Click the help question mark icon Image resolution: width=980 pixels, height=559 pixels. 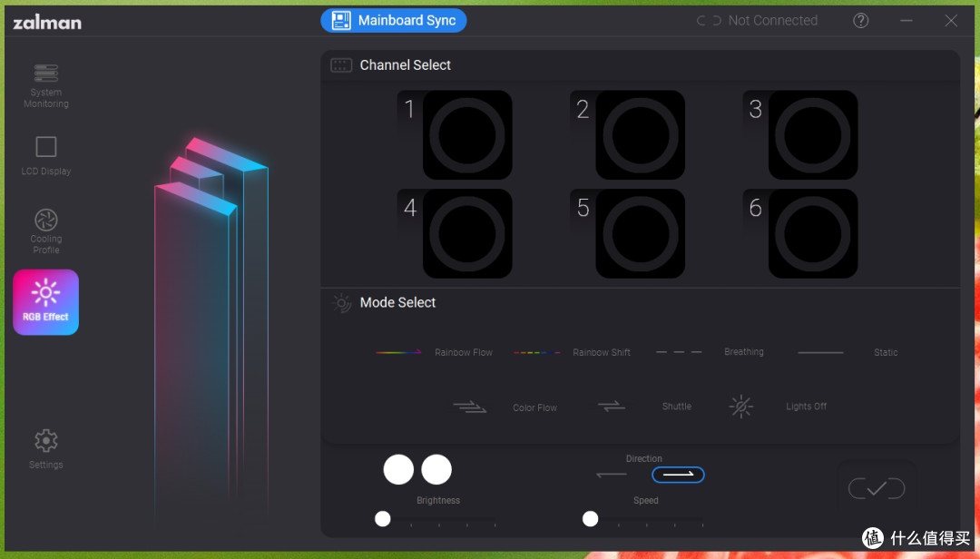pyautogui.click(x=860, y=21)
